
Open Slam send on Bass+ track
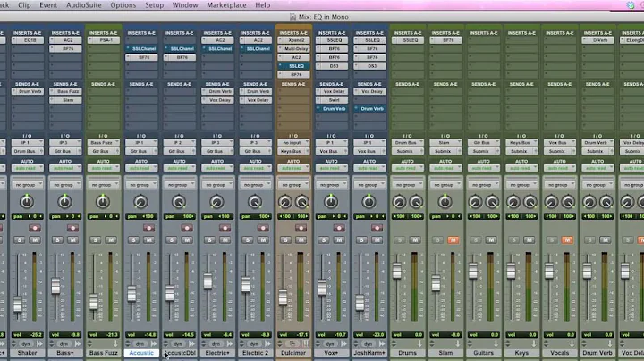[x=65, y=100]
